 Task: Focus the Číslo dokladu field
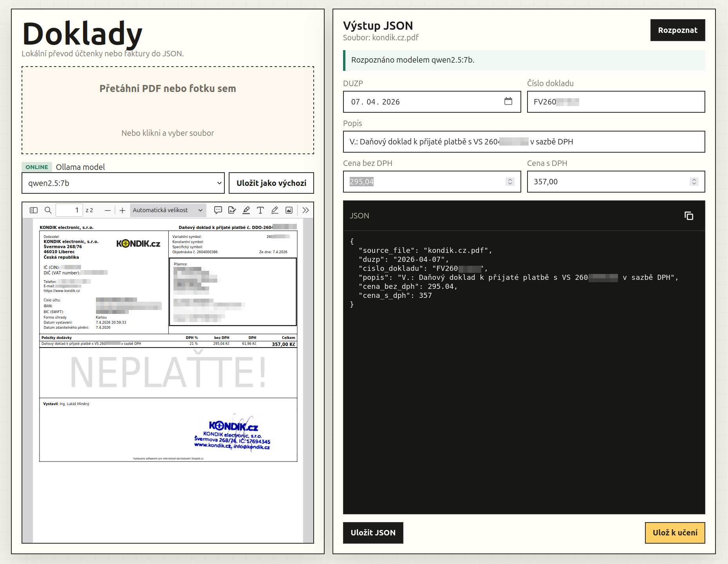[x=616, y=102]
